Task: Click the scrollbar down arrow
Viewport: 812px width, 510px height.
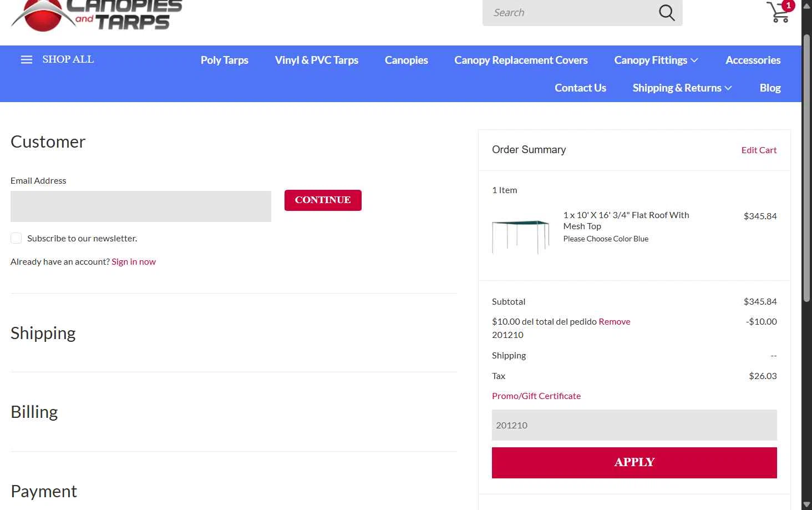Action: (x=806, y=504)
